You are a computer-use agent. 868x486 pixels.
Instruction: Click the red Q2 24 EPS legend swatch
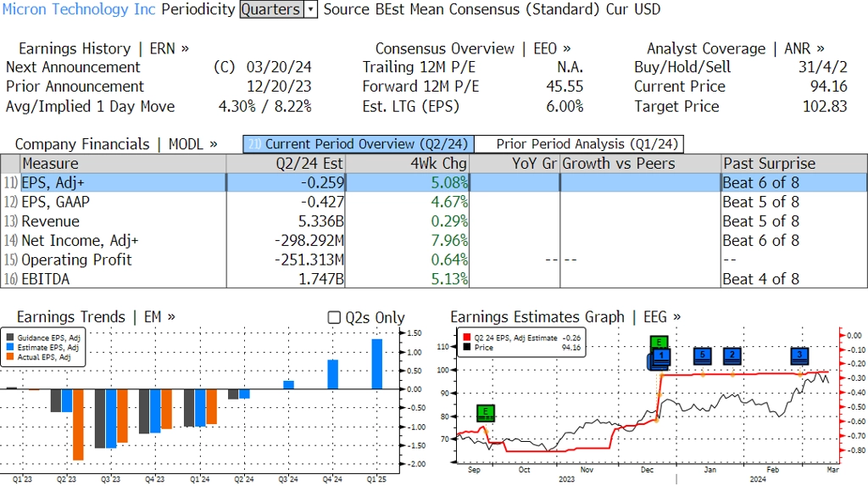pyautogui.click(x=467, y=338)
